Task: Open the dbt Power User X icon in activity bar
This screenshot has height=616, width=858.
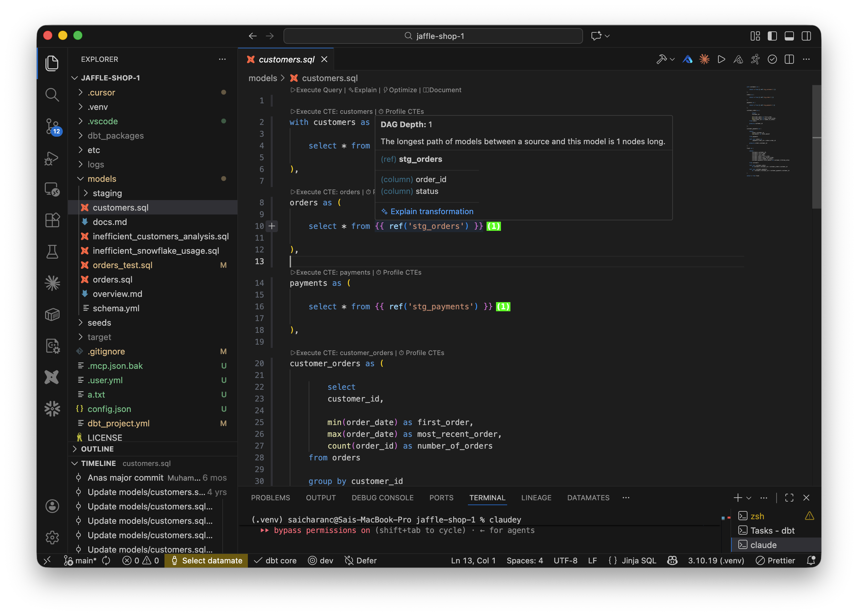Action: [52, 377]
